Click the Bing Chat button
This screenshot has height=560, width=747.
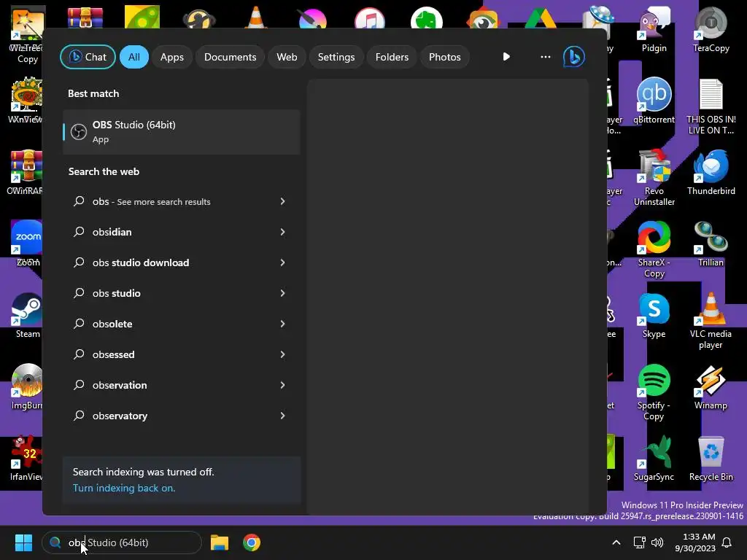point(88,57)
